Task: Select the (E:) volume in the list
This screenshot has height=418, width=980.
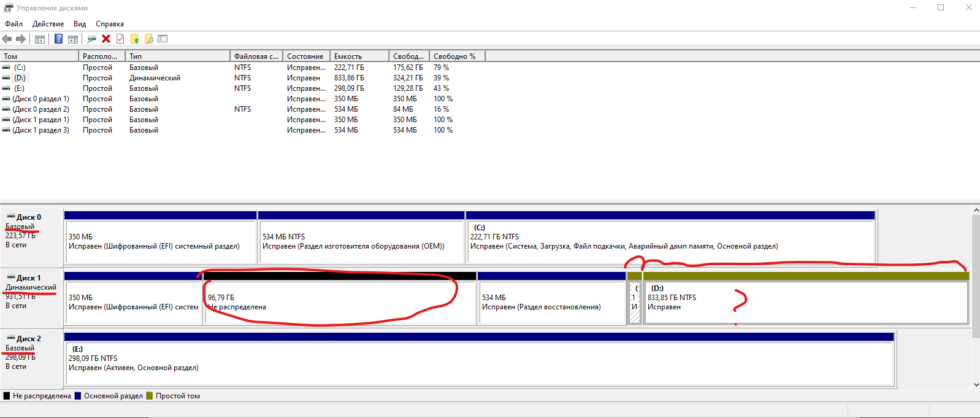Action: pos(20,88)
